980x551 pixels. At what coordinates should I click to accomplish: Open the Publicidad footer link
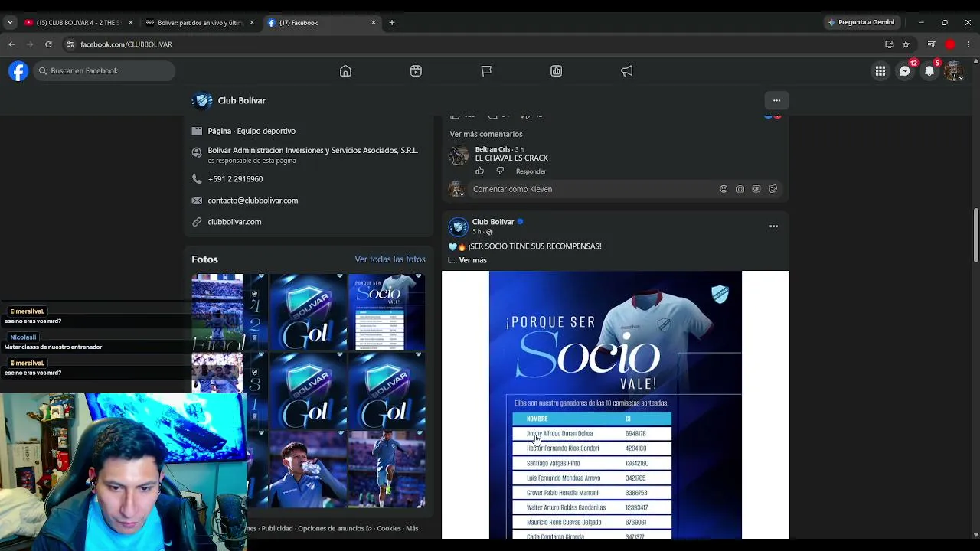[x=277, y=528]
